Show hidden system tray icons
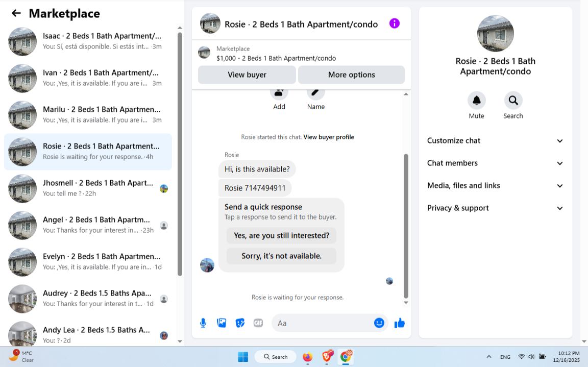The height and width of the screenshot is (367, 588). [488, 357]
